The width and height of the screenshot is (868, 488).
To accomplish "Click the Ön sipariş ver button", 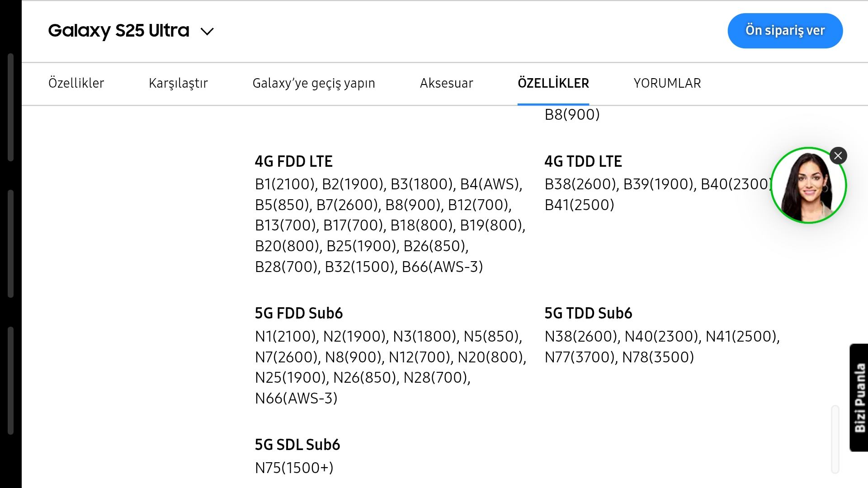I will [785, 31].
